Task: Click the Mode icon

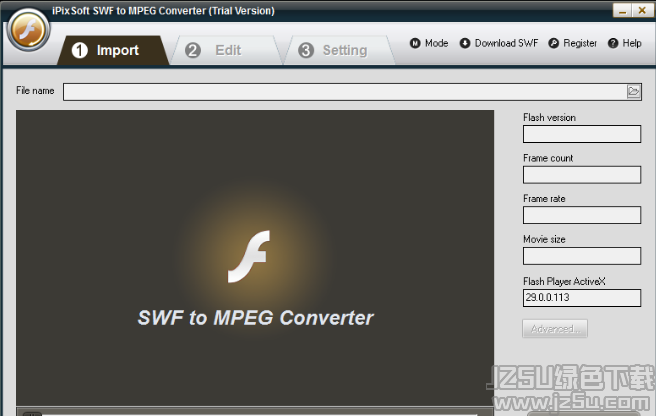Action: pos(415,43)
